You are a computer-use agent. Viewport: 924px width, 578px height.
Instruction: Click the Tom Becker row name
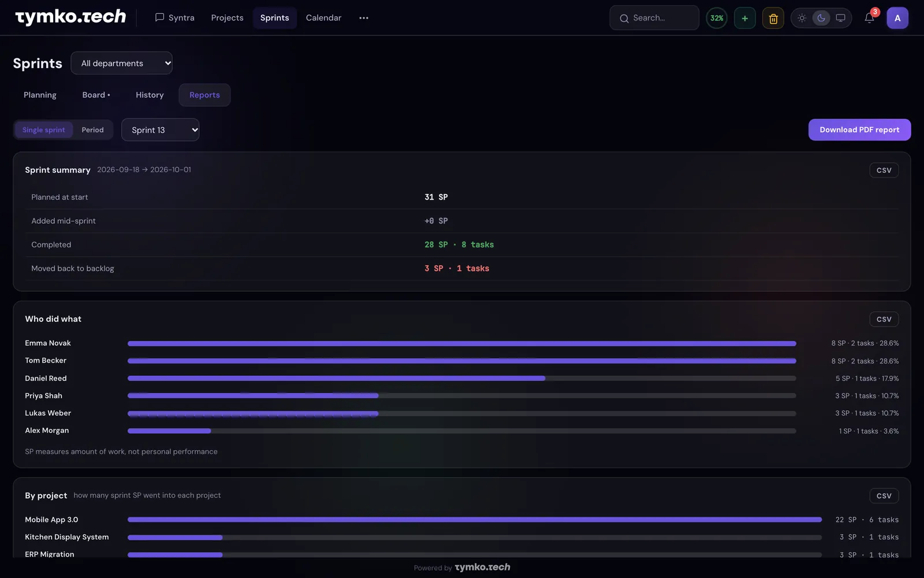(46, 361)
